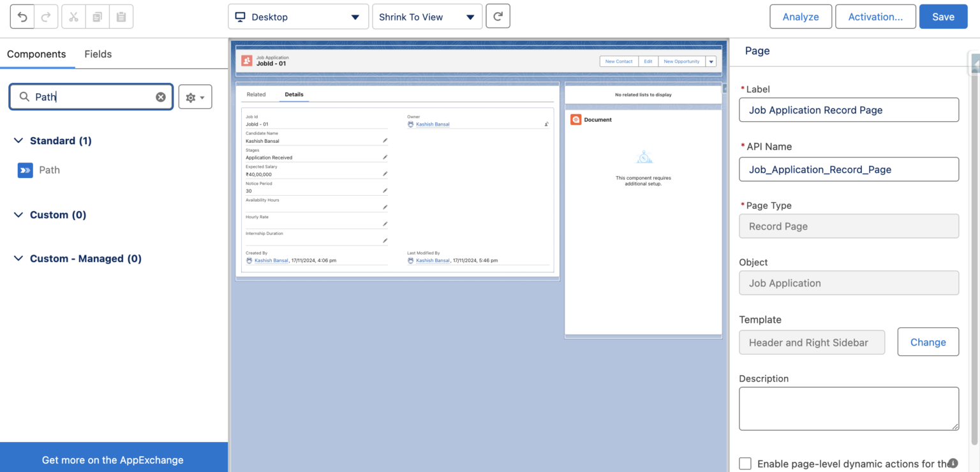Click the Job Application record icon in the header
Screen dimensions: 980x472
coord(247,59)
